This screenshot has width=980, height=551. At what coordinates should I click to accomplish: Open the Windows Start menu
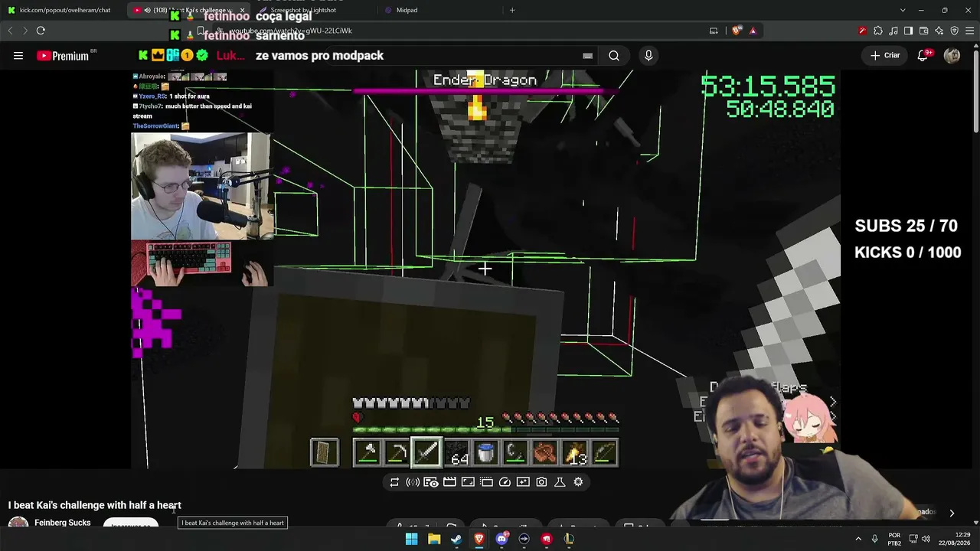(411, 539)
